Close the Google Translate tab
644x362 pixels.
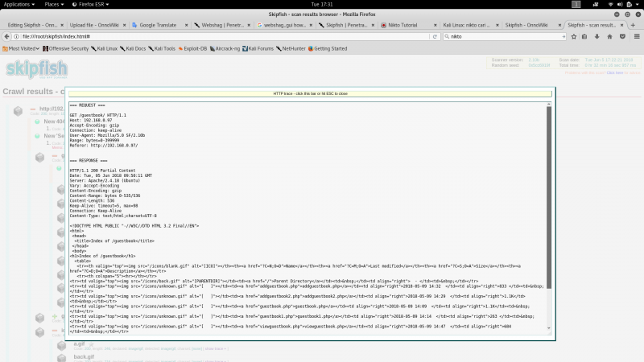186,25
